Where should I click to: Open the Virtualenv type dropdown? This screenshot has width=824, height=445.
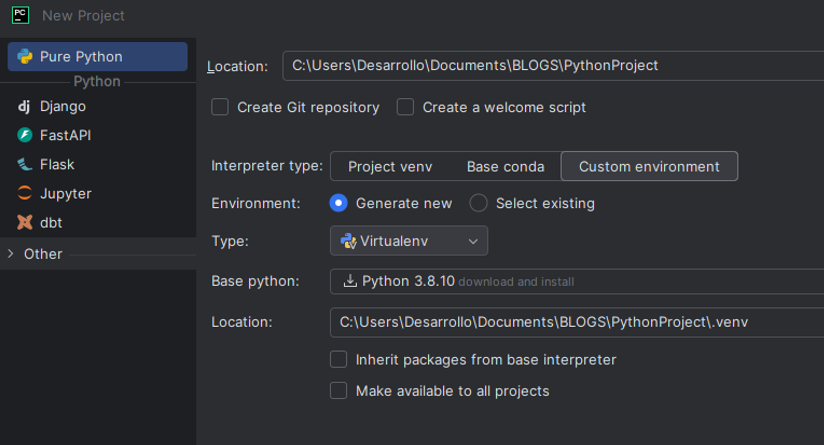[409, 241]
